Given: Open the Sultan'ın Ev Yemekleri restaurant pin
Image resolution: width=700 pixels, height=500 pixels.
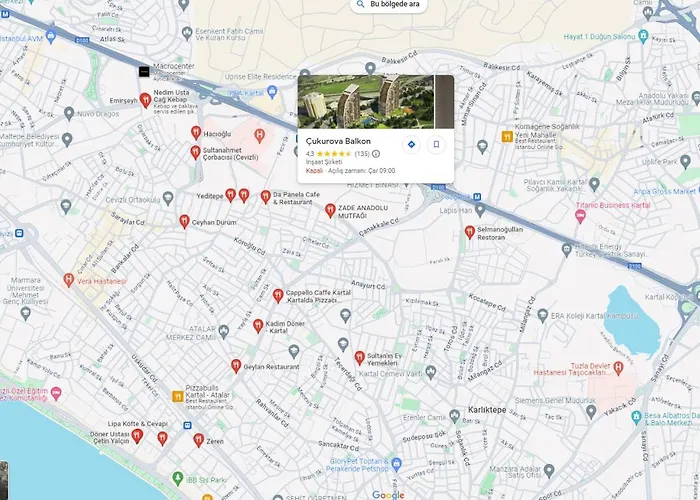Looking at the screenshot, I should click(x=359, y=358).
